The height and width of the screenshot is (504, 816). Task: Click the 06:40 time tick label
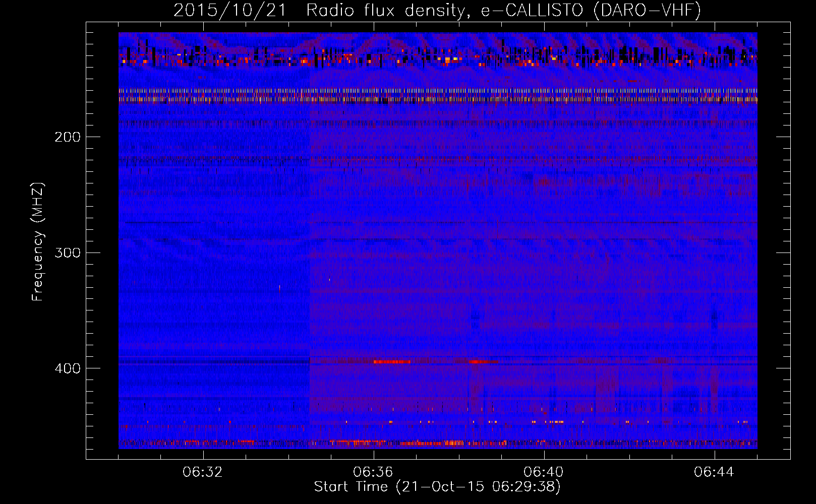(x=544, y=472)
